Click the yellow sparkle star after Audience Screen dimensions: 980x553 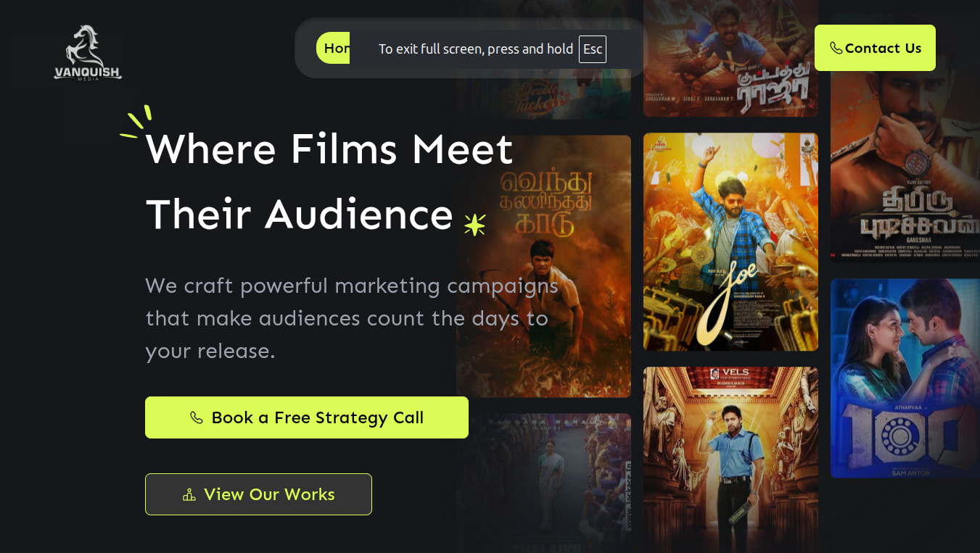[x=474, y=225]
